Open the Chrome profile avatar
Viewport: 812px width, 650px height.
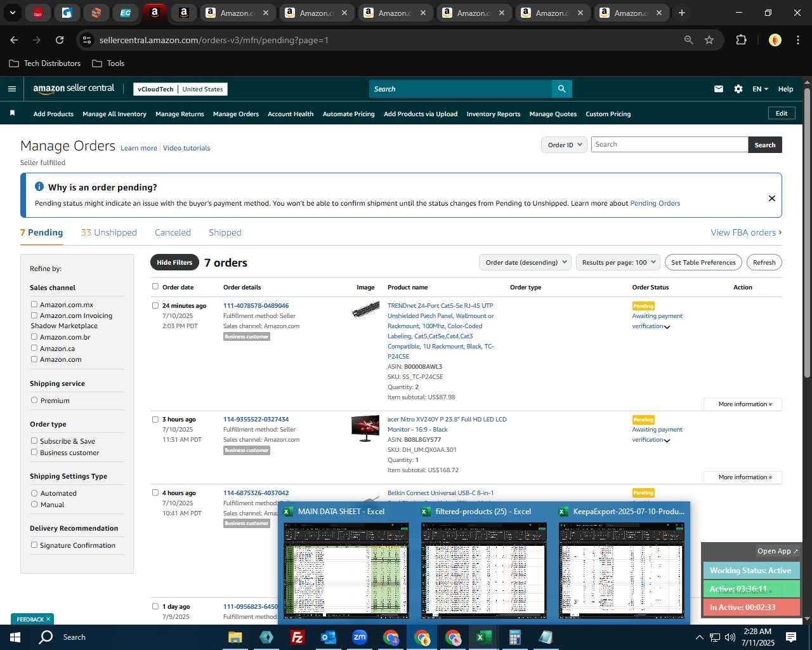(775, 40)
